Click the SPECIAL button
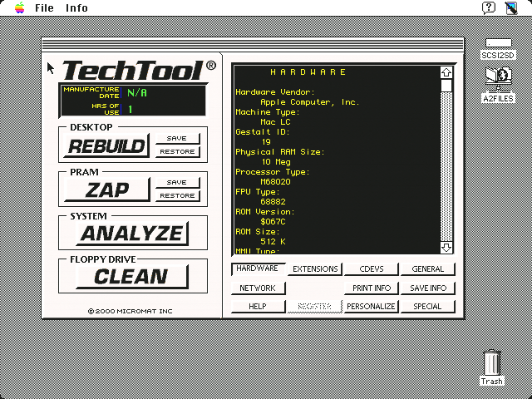532x399 pixels. [427, 307]
